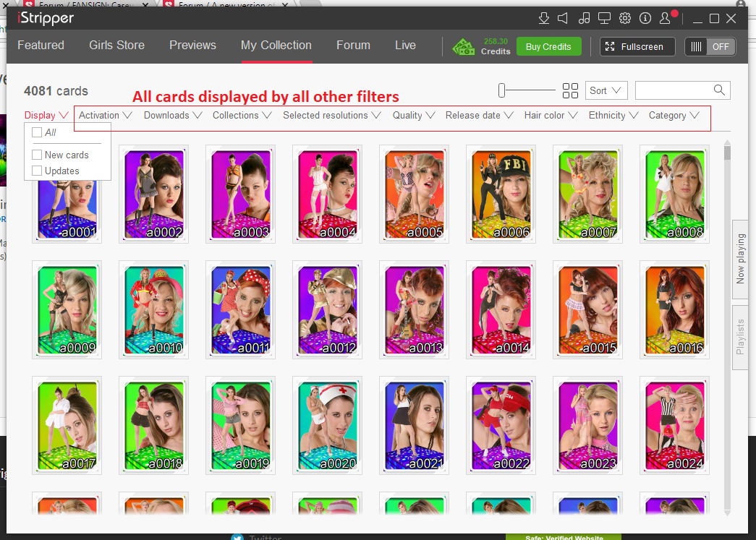Go to the Featured tab
Image resolution: width=756 pixels, height=540 pixels.
[x=41, y=46]
